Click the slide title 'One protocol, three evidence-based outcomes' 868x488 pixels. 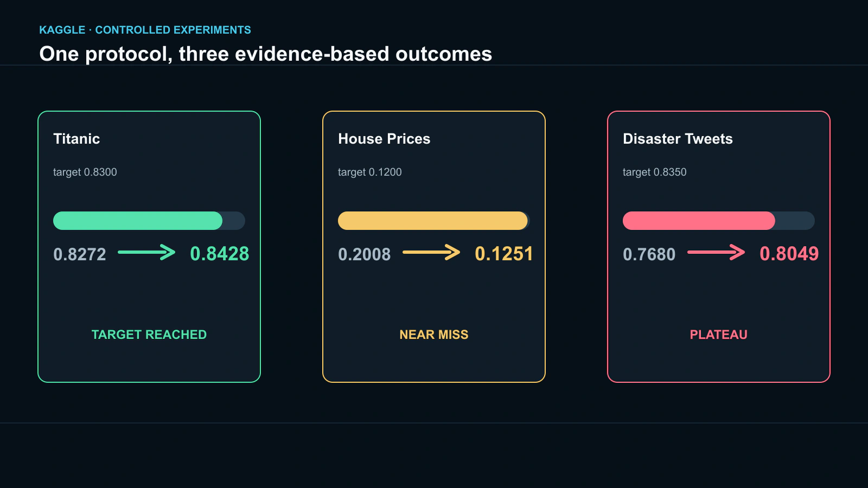pyautogui.click(x=266, y=54)
